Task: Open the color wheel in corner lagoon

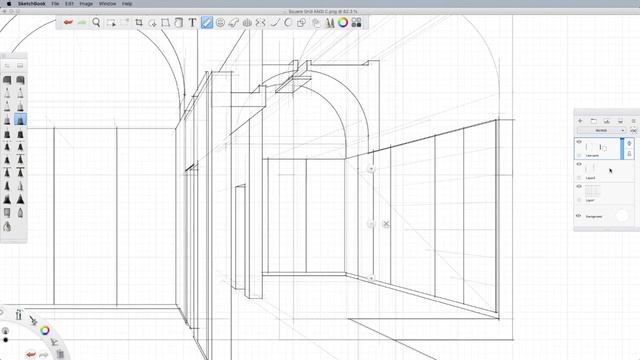Action: click(45, 330)
